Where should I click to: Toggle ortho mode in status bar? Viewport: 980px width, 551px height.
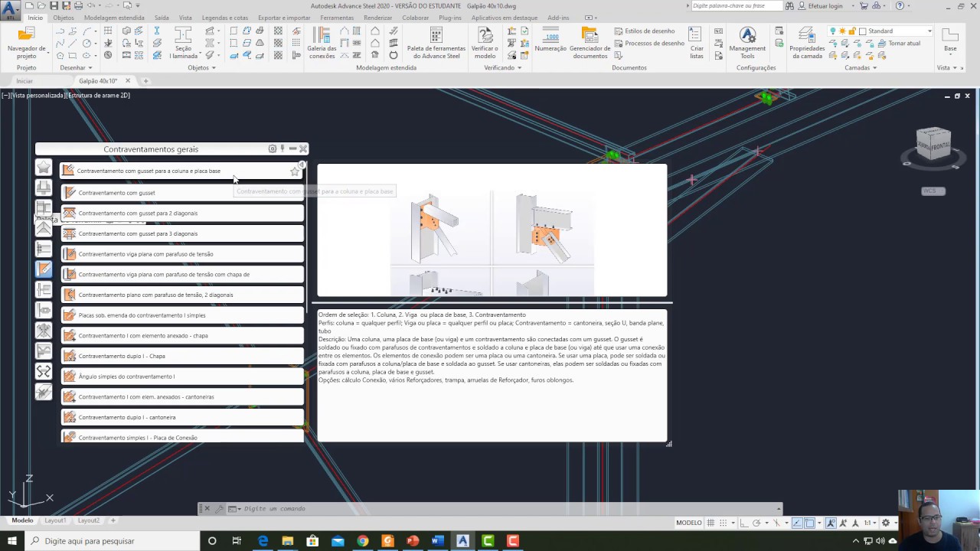point(744,523)
